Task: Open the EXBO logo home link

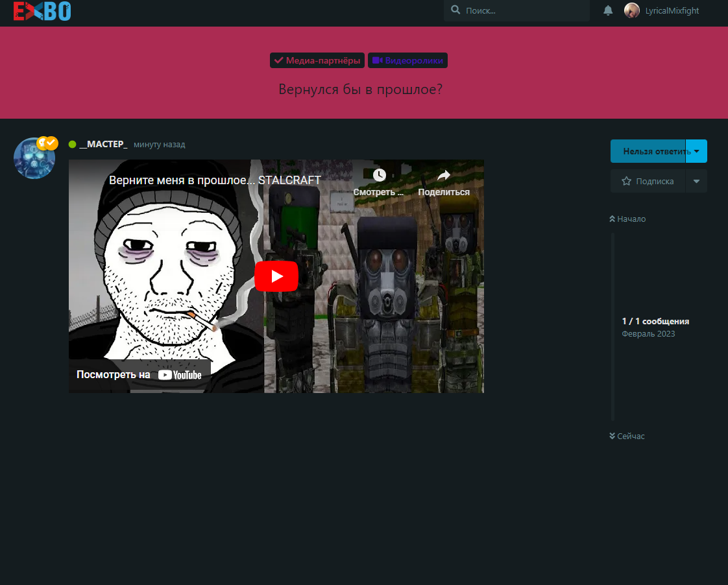Action: point(42,11)
